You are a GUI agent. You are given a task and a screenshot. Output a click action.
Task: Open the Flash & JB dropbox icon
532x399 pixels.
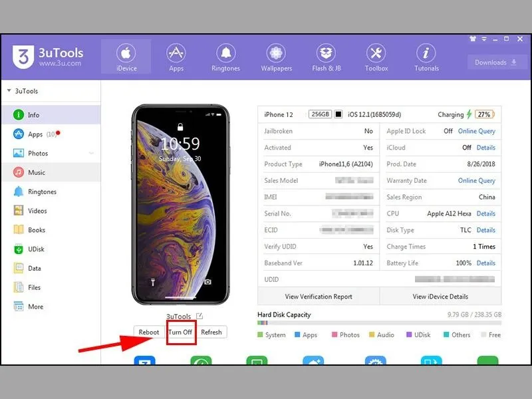[326, 53]
